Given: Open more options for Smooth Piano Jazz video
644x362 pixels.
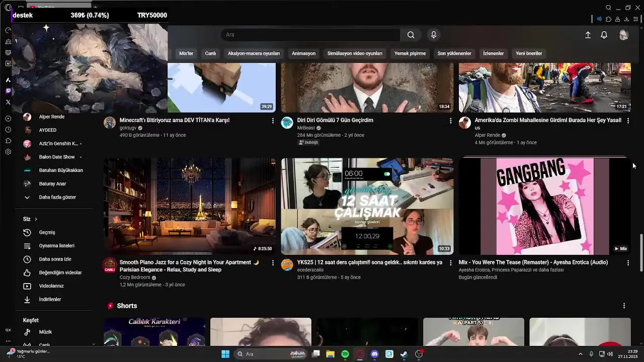Looking at the screenshot, I should [273, 263].
